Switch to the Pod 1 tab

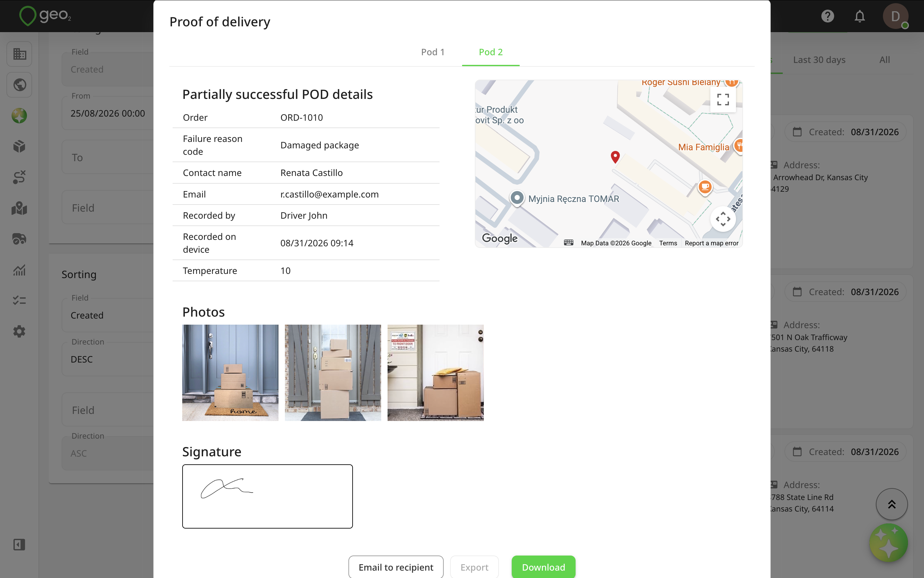pyautogui.click(x=432, y=52)
